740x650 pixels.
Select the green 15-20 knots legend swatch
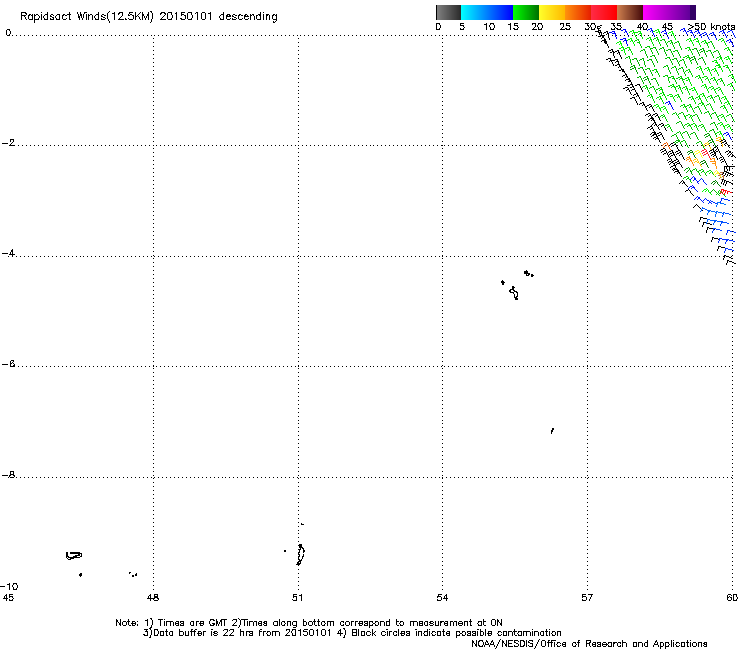[526, 12]
